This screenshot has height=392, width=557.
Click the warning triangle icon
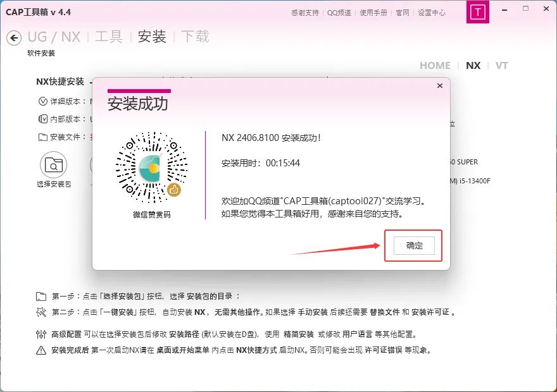pos(41,350)
